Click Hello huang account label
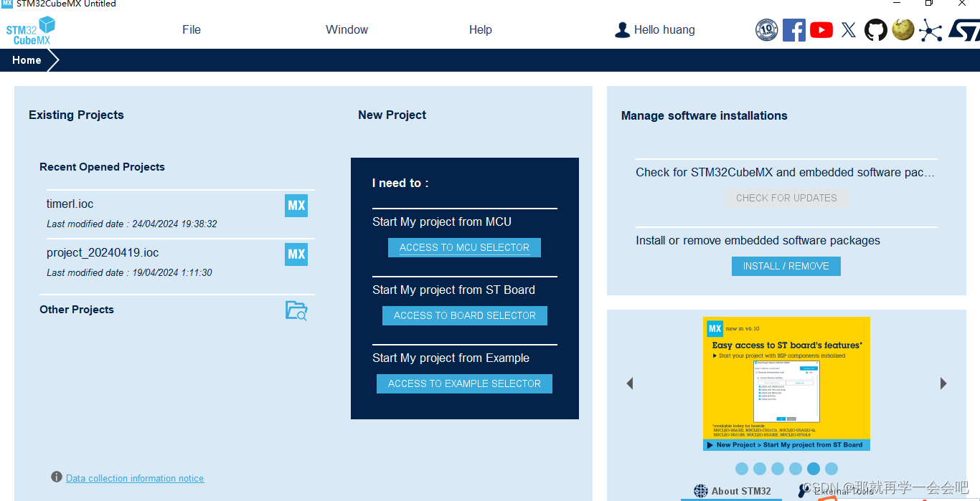The image size is (980, 501). pos(664,30)
